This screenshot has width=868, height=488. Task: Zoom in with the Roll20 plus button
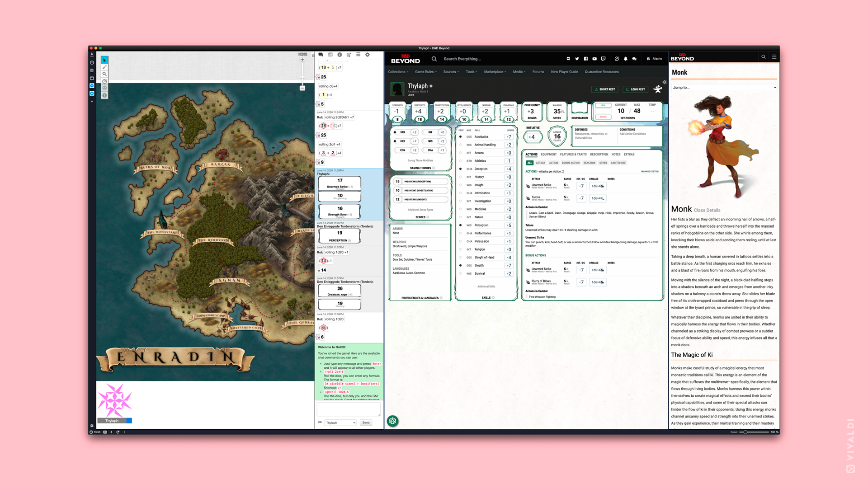[x=302, y=60]
